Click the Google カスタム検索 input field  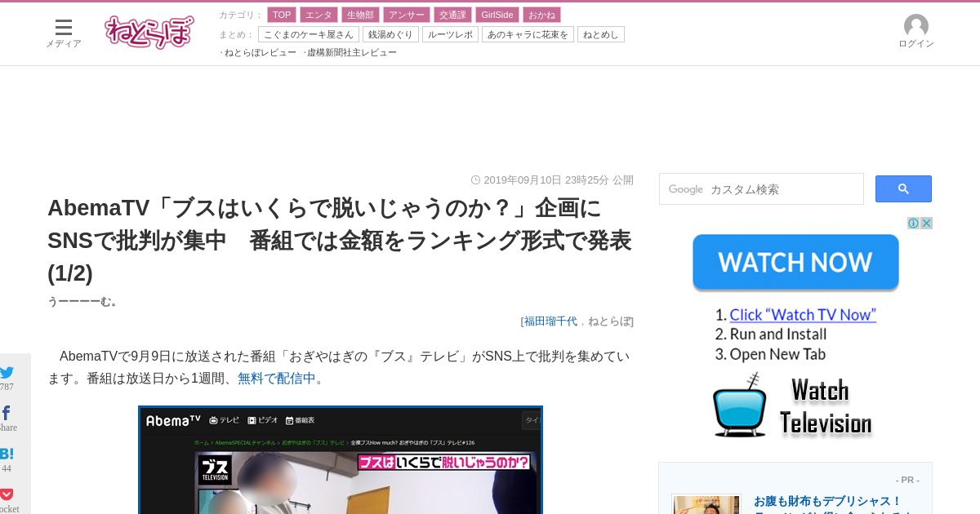761,189
